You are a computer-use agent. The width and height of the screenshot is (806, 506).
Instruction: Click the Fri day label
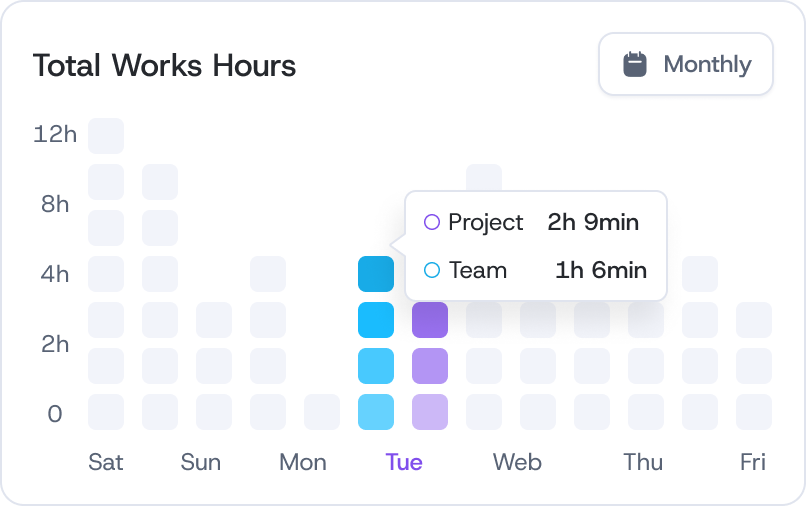coord(753,462)
